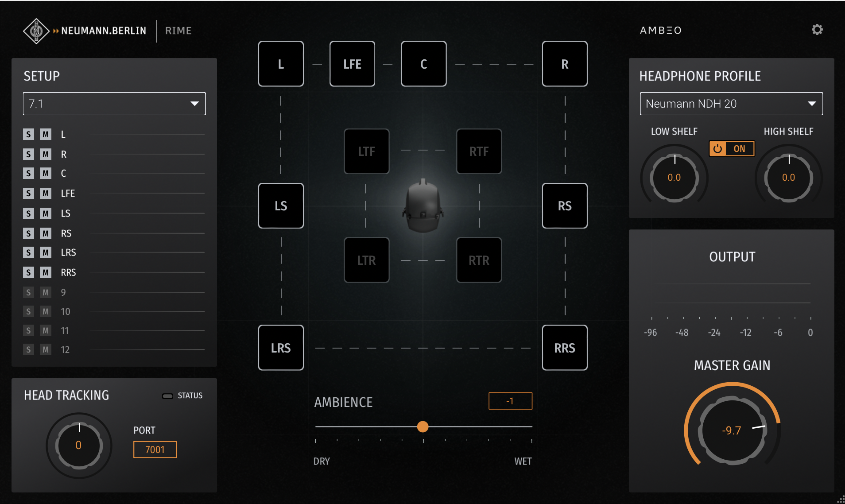The height and width of the screenshot is (504, 845).
Task: Mute the RRS channel
Action: 46,272
